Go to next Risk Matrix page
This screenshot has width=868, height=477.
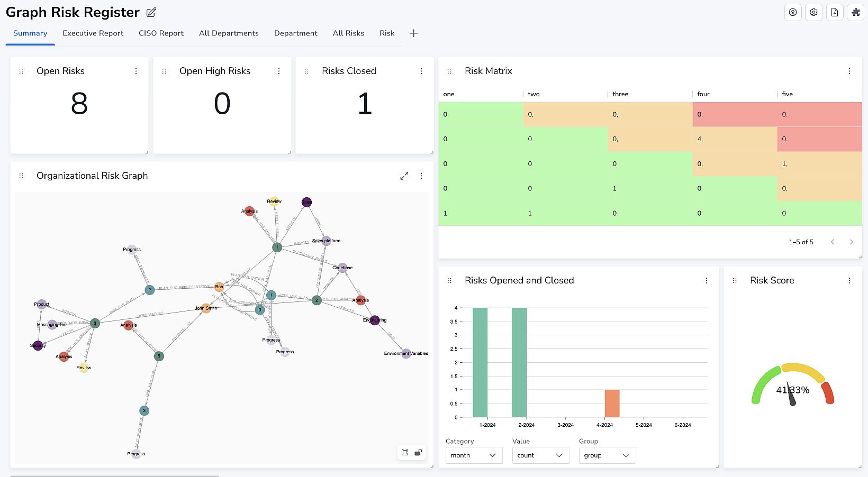852,242
